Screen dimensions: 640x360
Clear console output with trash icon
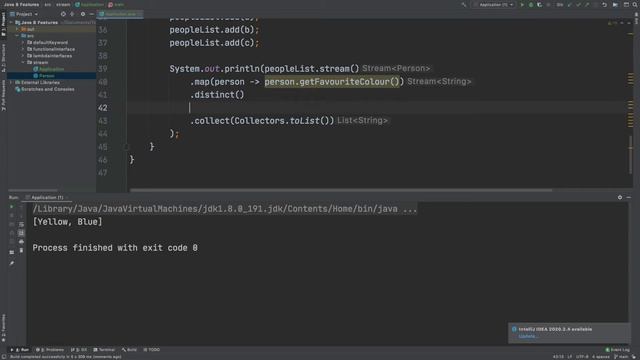21,250
